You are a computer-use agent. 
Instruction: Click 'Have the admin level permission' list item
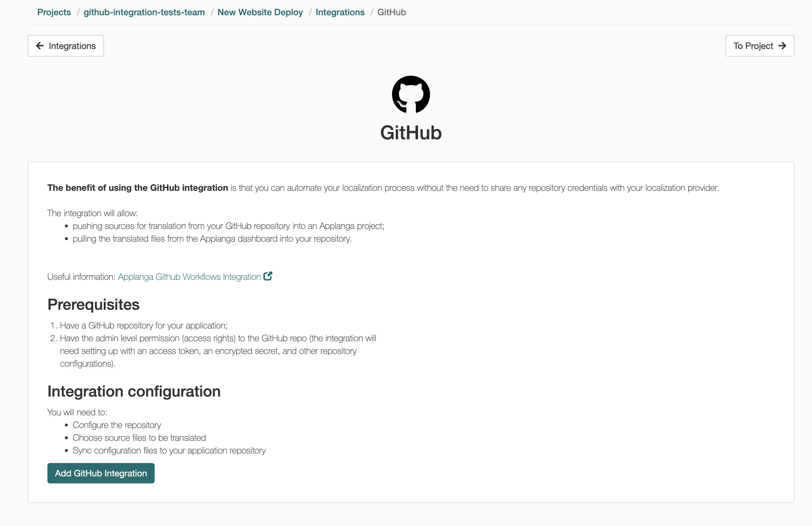click(218, 351)
